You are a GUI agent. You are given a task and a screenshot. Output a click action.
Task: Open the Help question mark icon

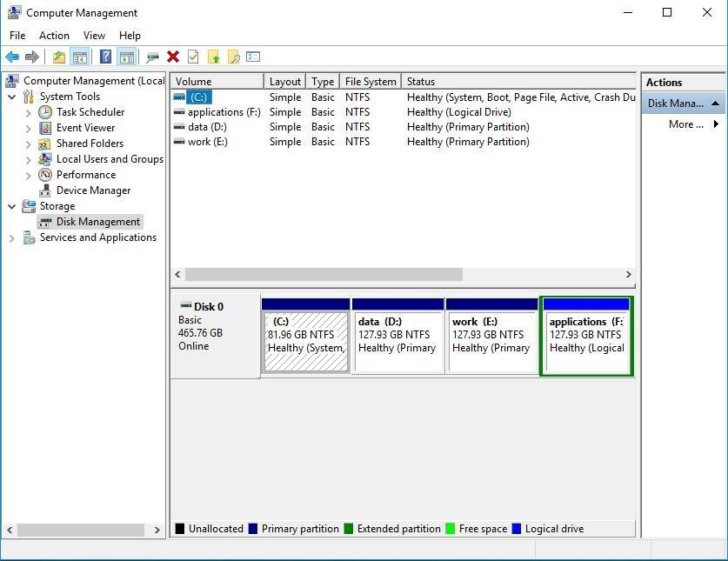coord(105,57)
